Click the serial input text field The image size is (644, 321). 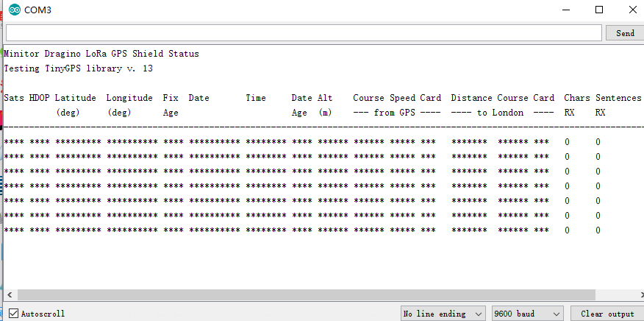point(304,33)
